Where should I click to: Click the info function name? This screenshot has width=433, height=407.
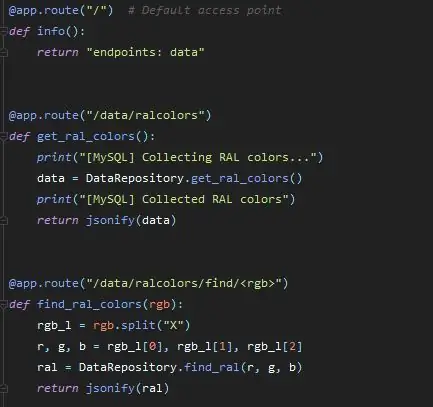[51, 31]
